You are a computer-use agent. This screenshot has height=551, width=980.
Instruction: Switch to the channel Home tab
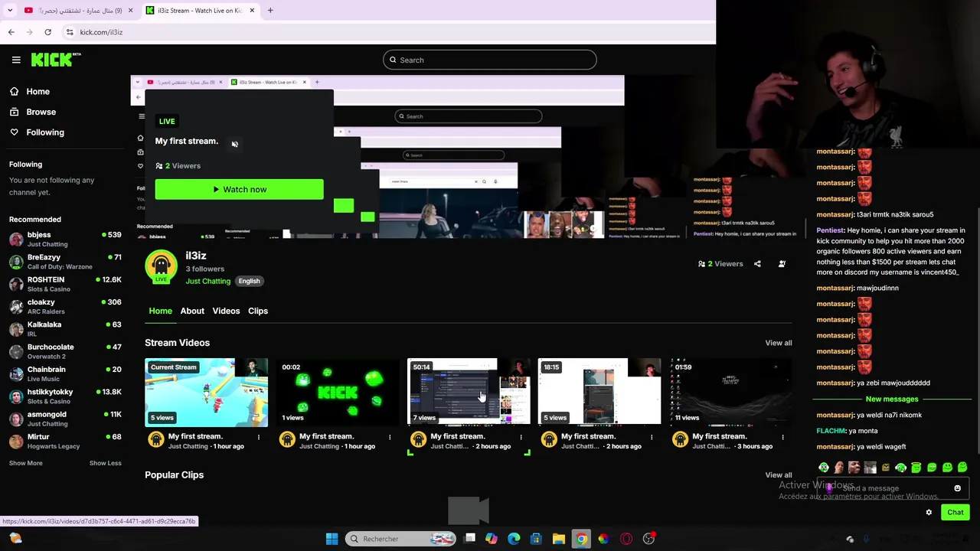(x=160, y=311)
